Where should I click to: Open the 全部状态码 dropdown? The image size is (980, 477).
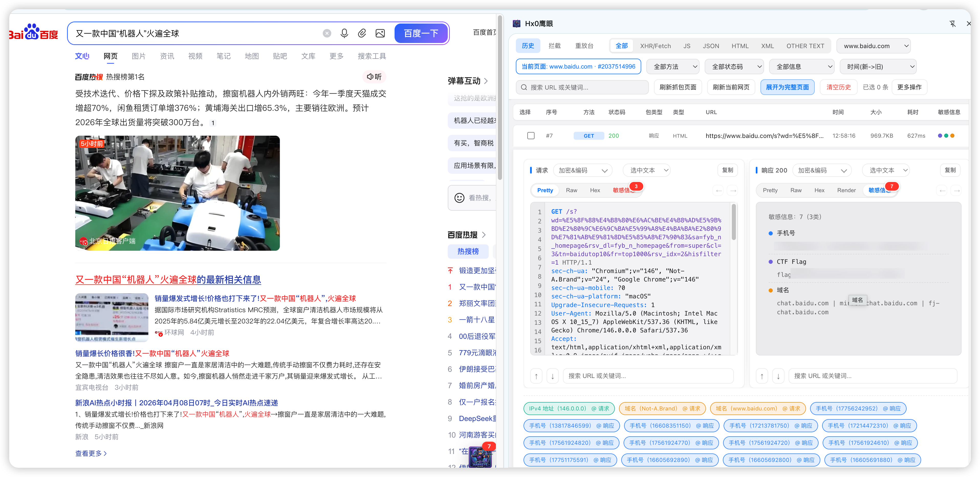734,67
